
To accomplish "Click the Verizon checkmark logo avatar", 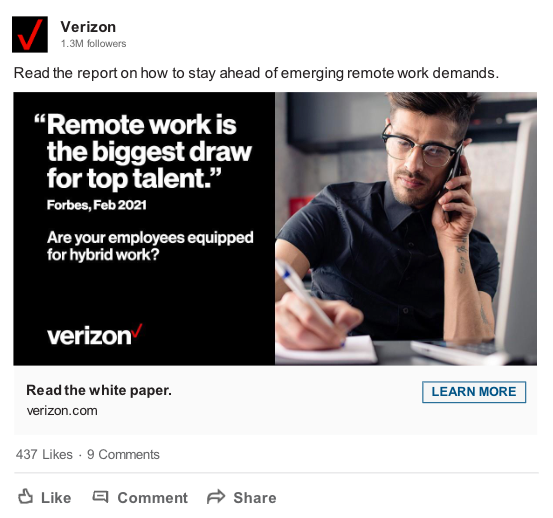I will click(30, 34).
